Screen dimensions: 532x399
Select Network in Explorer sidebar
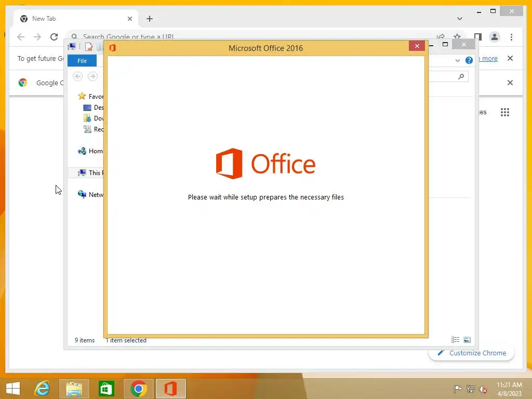tap(90, 194)
